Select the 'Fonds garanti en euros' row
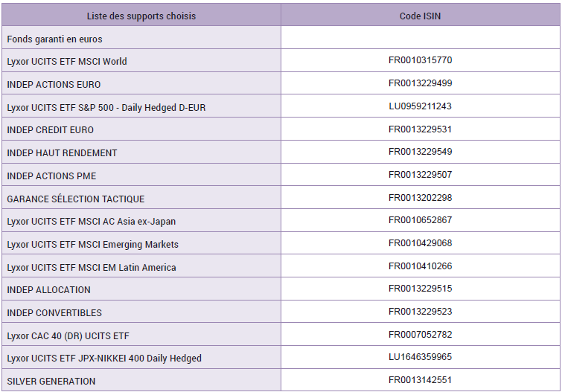 tap(54, 39)
